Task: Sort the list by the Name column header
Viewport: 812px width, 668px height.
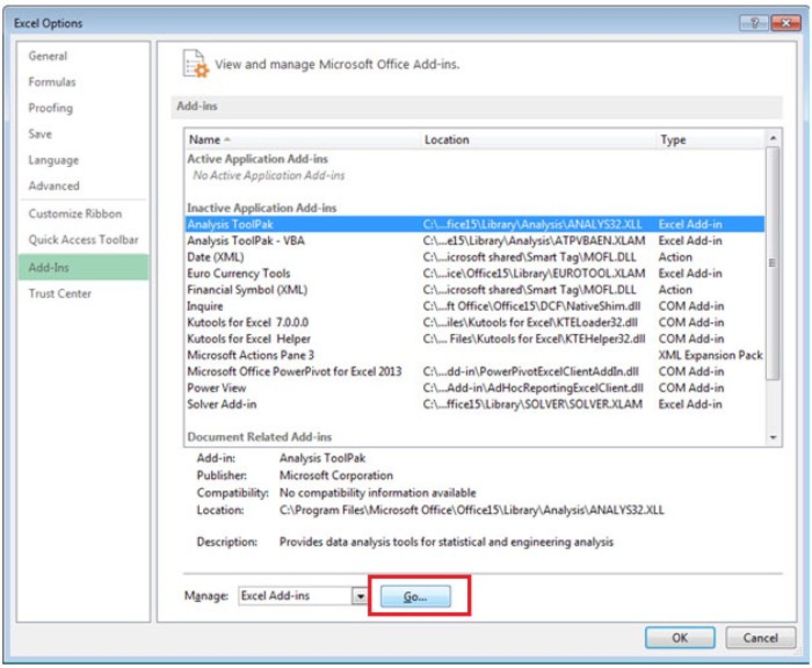Action: (206, 140)
